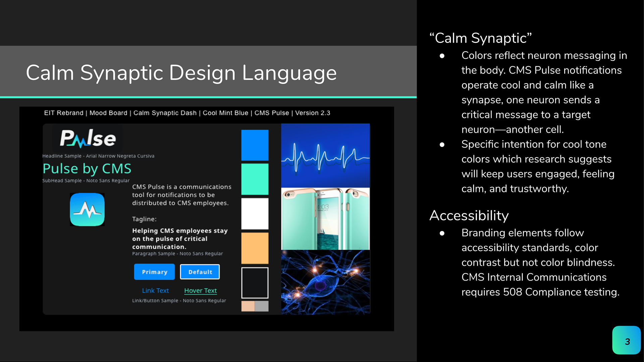Click the glowing neuron image
The image size is (644, 362).
click(325, 282)
